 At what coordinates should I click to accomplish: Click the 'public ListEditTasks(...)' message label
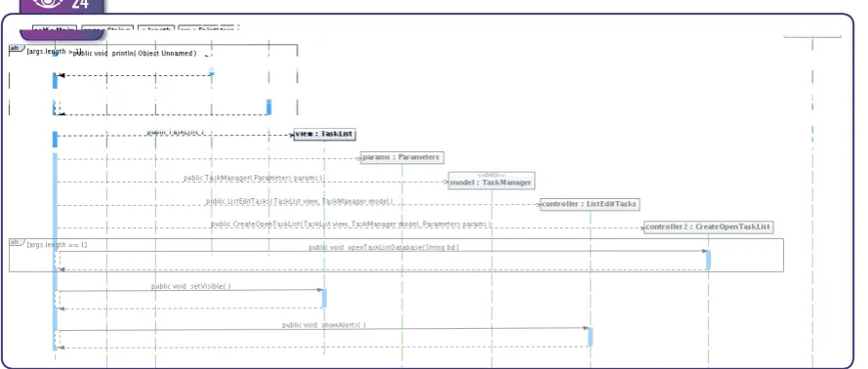pyautogui.click(x=300, y=201)
